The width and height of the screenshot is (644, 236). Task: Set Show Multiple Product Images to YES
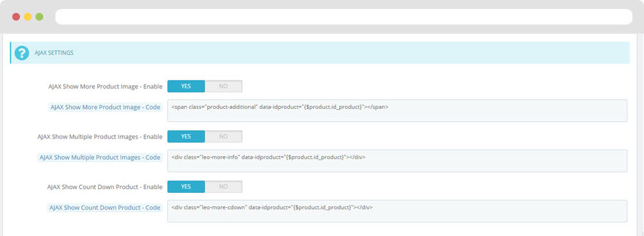point(186,137)
